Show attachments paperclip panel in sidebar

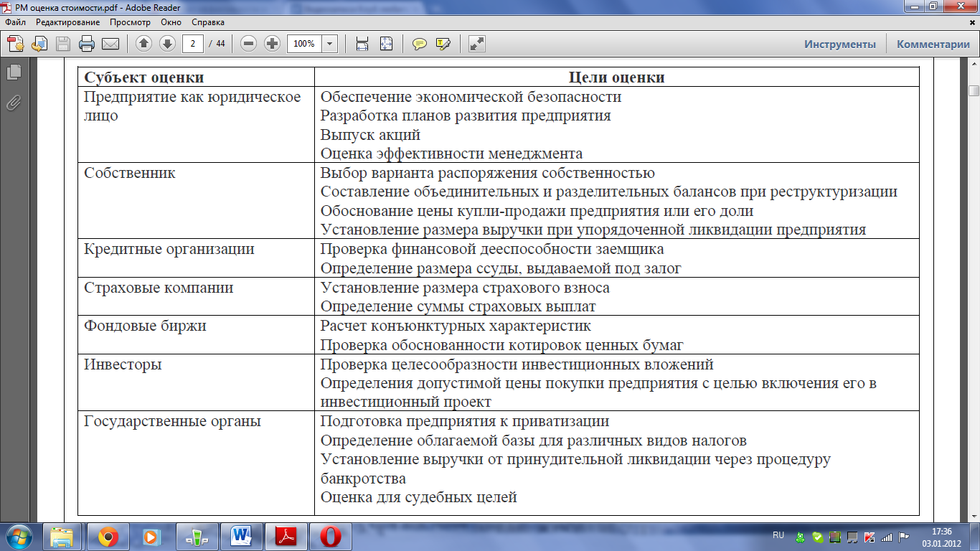[x=14, y=103]
